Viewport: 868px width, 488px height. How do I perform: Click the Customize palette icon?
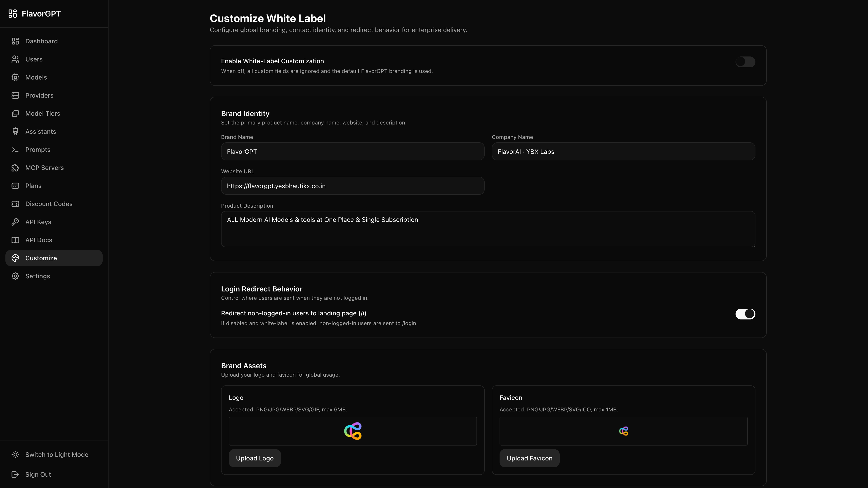(x=15, y=258)
